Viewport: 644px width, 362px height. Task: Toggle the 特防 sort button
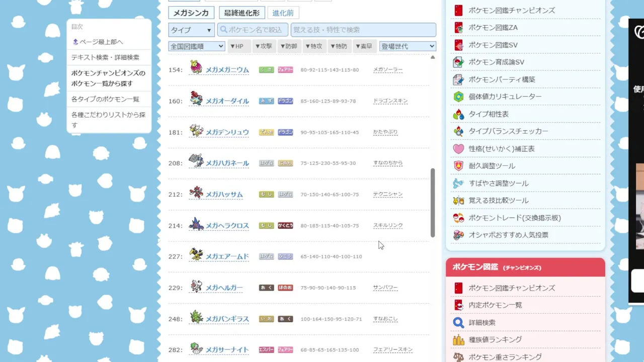tap(339, 46)
